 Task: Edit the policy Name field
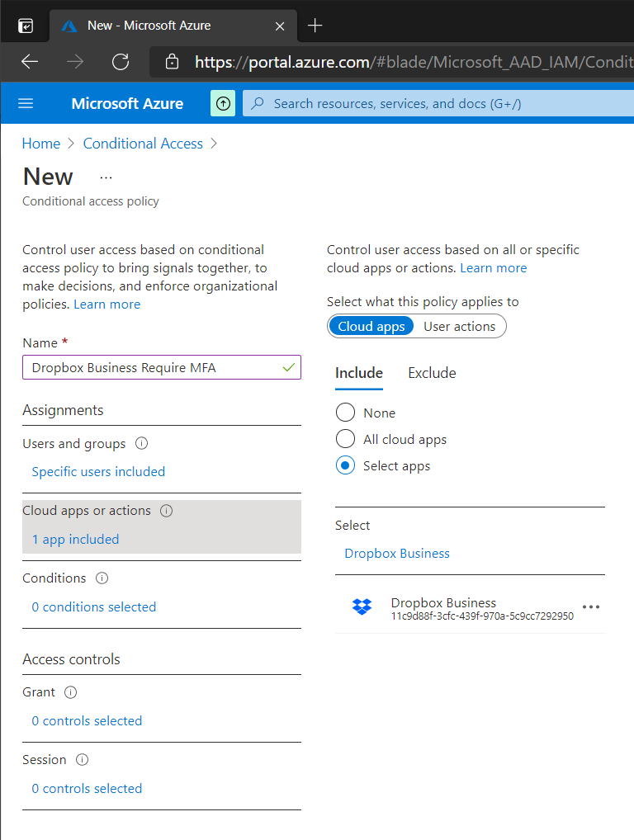pyautogui.click(x=161, y=367)
